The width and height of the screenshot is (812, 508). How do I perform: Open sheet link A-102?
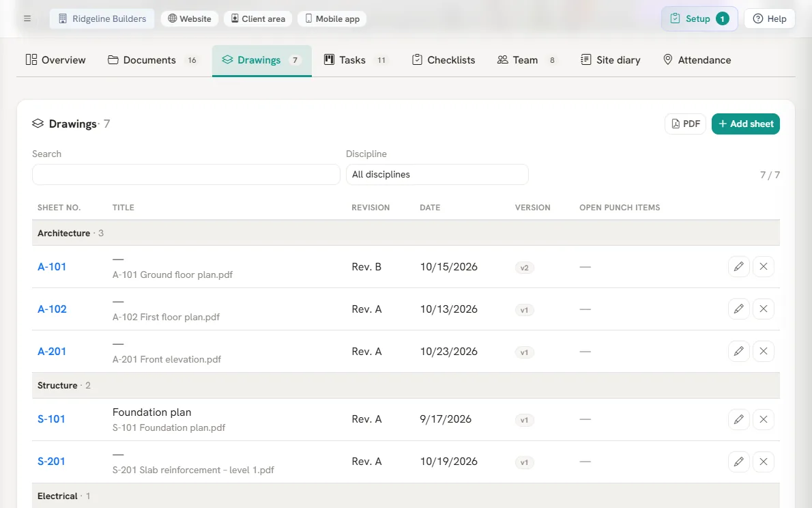(x=52, y=309)
